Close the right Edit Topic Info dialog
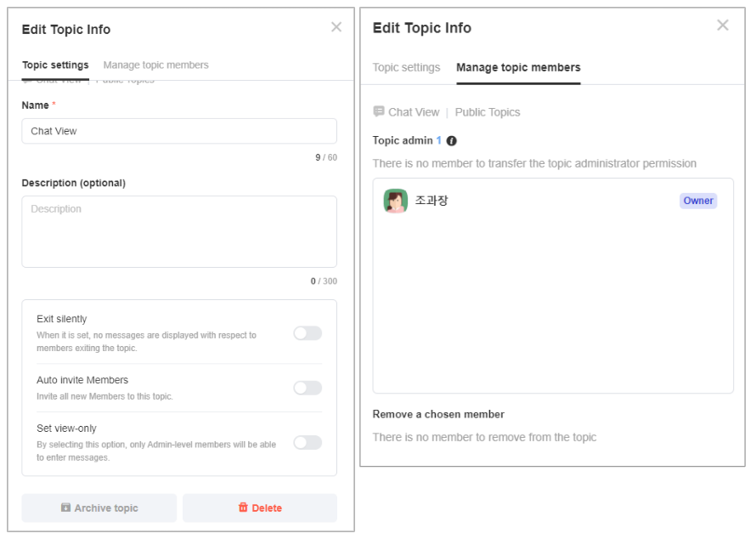The height and width of the screenshot is (539, 756). (x=723, y=26)
